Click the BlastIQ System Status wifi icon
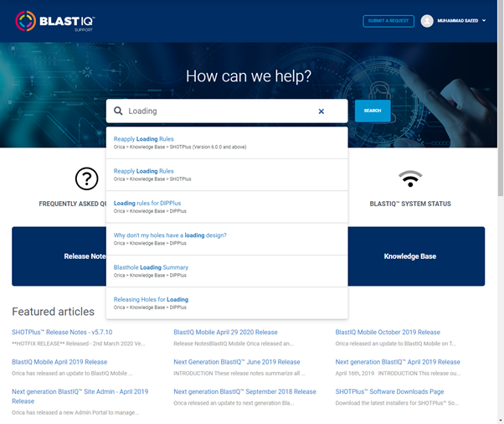504x424 pixels. point(410,178)
